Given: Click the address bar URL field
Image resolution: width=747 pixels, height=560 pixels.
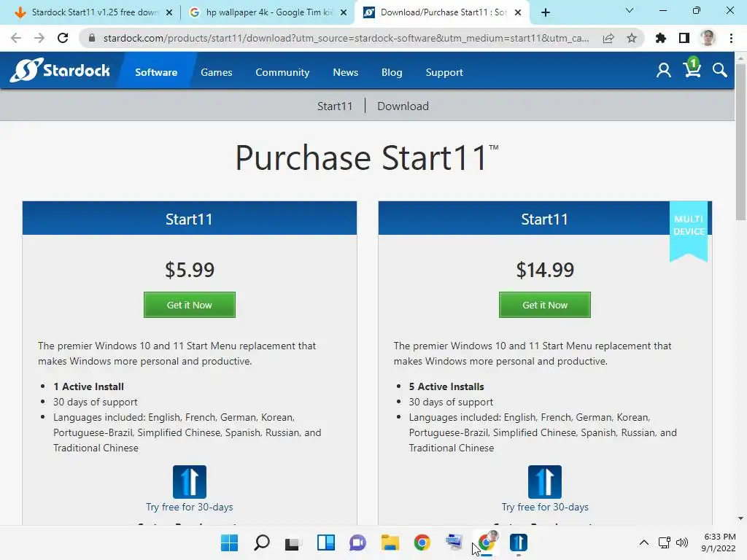Looking at the screenshot, I should [346, 38].
